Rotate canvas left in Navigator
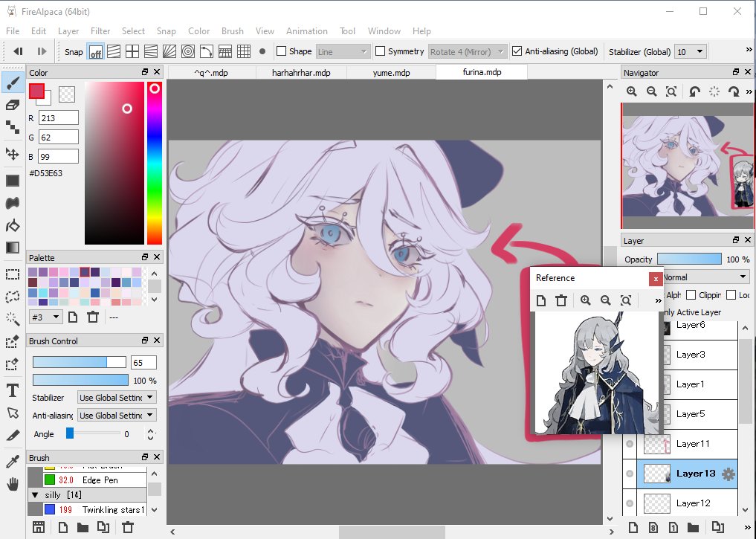756x539 pixels. (694, 91)
